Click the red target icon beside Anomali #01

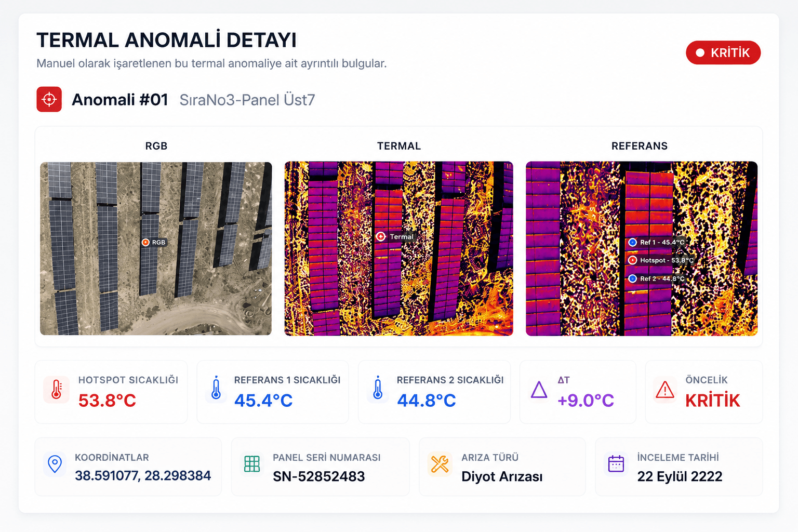49,99
